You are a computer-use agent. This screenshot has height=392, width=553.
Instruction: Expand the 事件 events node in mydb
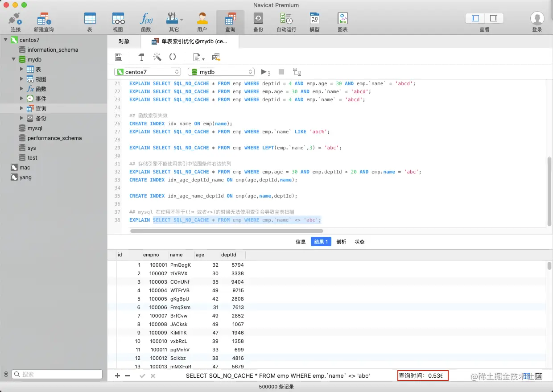tap(22, 99)
